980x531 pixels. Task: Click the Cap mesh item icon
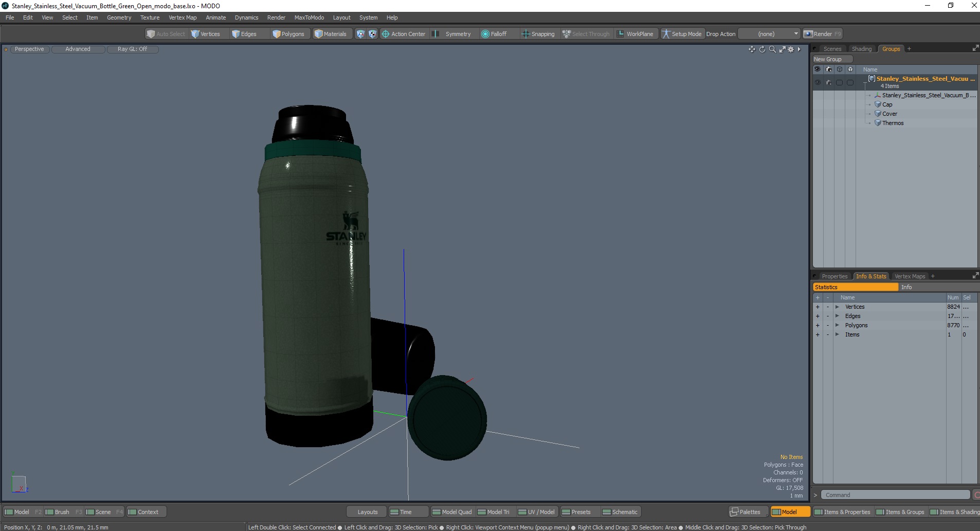pyautogui.click(x=878, y=104)
